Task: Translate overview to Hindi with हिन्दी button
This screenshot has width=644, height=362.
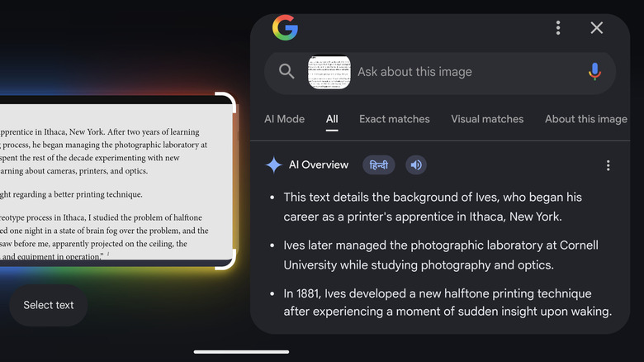Action: pyautogui.click(x=378, y=165)
